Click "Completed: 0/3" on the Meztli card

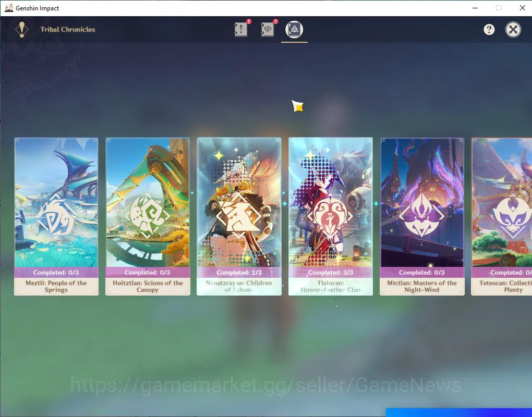tap(56, 273)
